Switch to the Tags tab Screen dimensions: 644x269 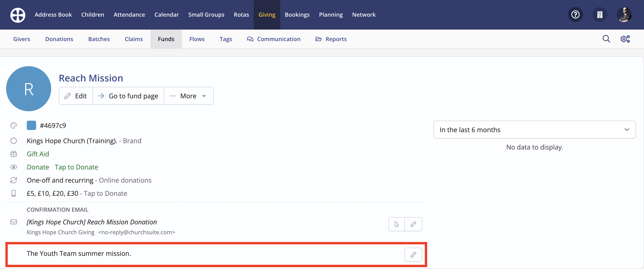coord(226,39)
